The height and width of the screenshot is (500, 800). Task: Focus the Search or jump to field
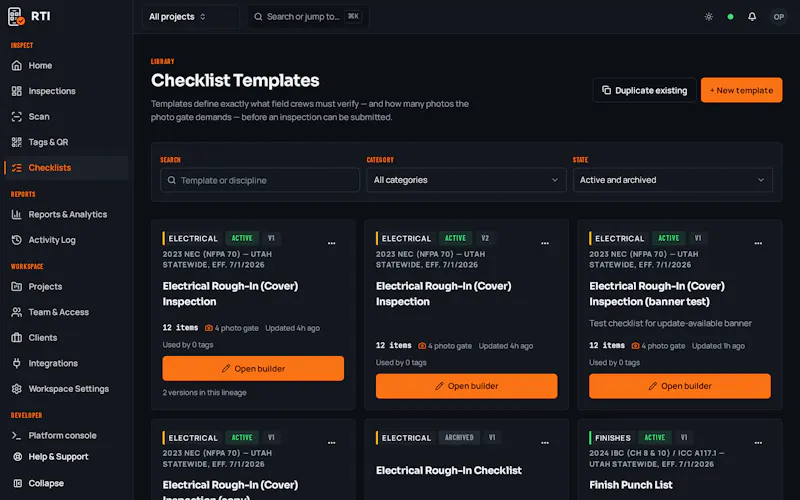click(x=308, y=17)
